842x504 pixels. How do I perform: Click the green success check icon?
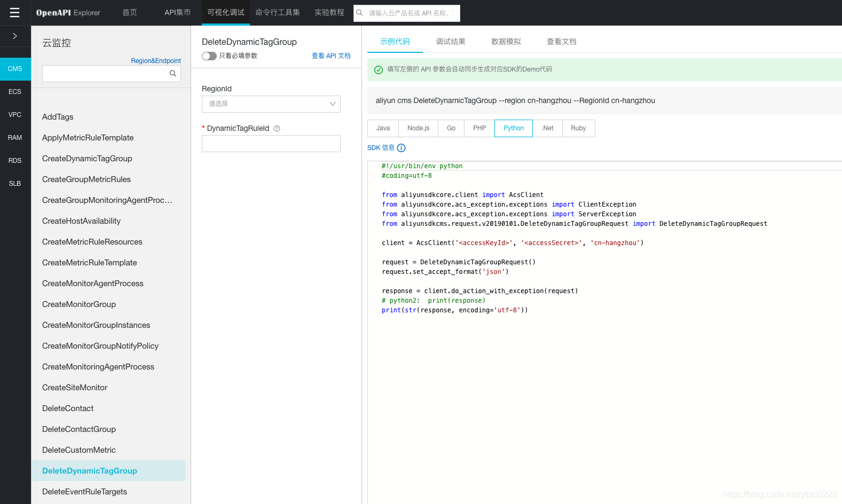pos(379,69)
